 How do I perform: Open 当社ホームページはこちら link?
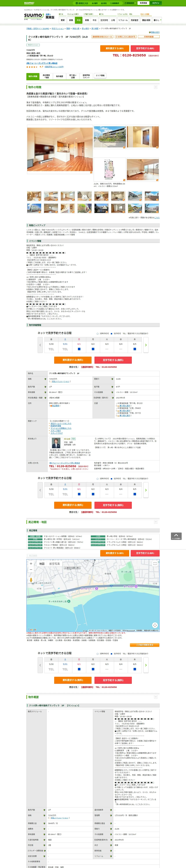click(x=61, y=424)
